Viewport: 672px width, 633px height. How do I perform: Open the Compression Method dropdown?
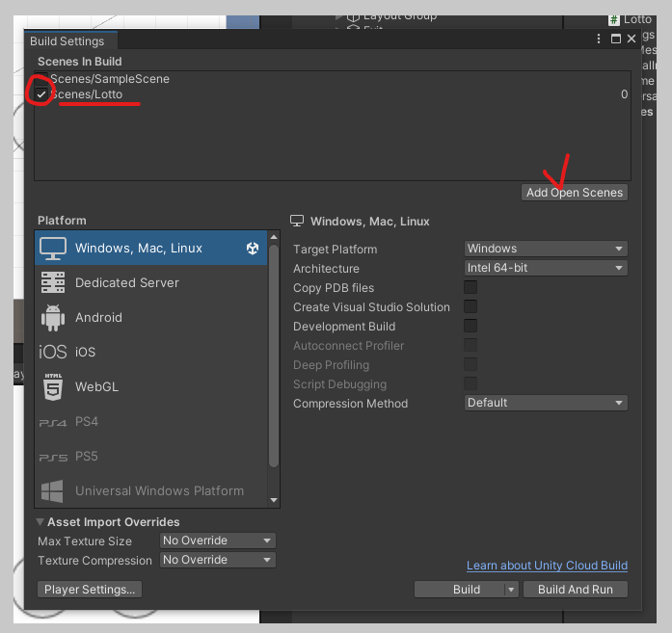click(x=546, y=403)
